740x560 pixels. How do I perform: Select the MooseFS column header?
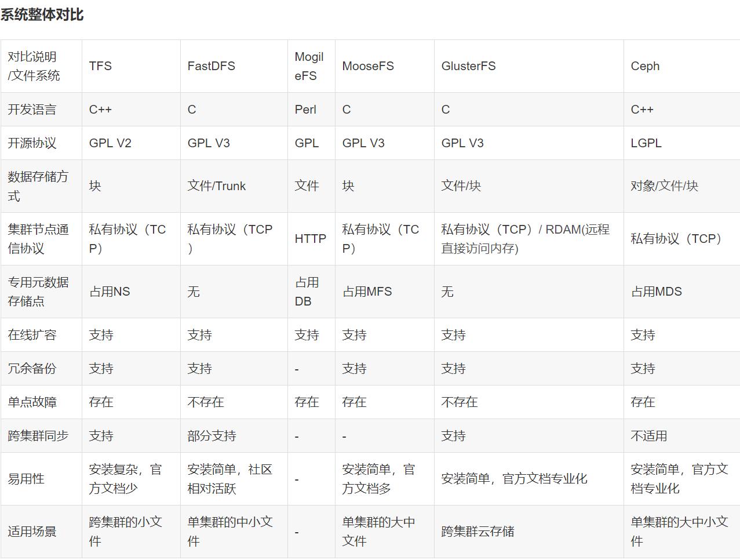(368, 66)
